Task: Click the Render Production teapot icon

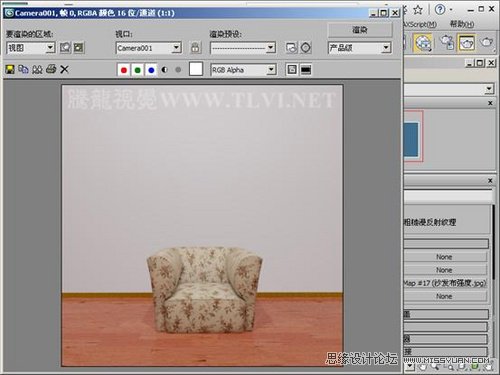Action: [487, 42]
